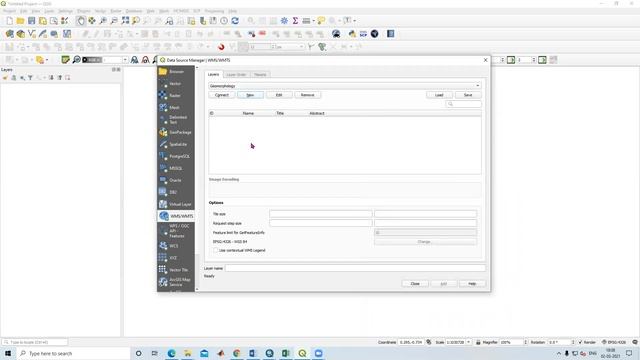Click the Close button in dialog
The height and width of the screenshot is (360, 640).
pyautogui.click(x=415, y=284)
